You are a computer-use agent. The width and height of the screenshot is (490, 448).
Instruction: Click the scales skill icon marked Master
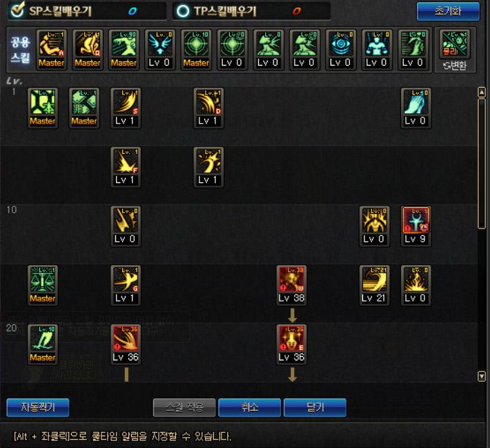43,285
